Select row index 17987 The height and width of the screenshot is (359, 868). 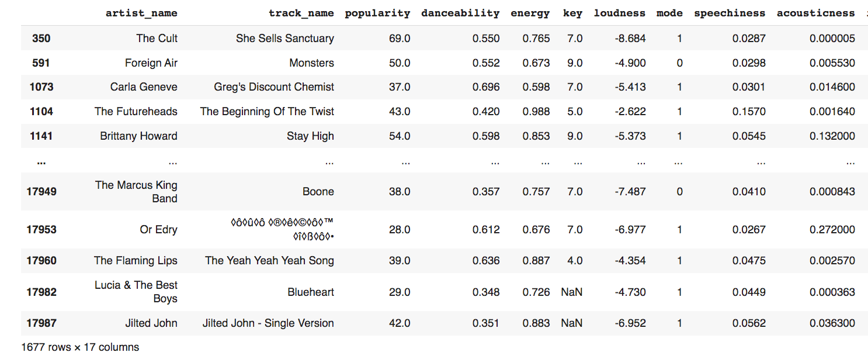pyautogui.click(x=41, y=323)
